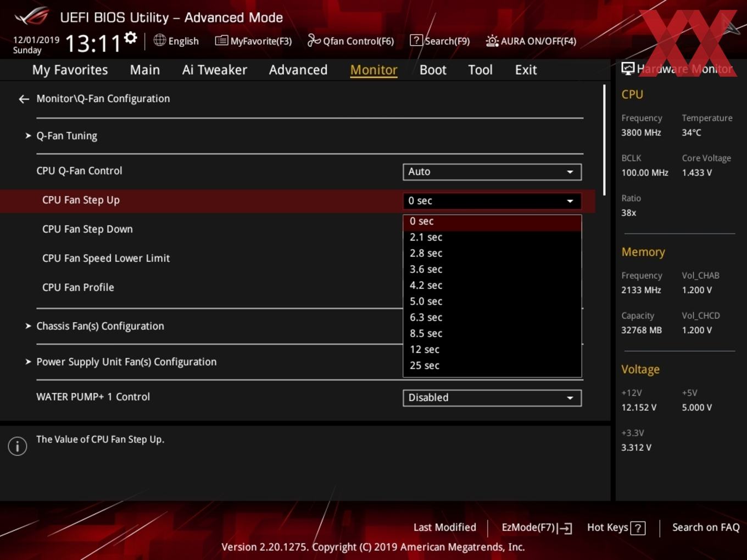Viewport: 747px width, 560px height.
Task: Choose 5.0 sec option
Action: pyautogui.click(x=492, y=301)
